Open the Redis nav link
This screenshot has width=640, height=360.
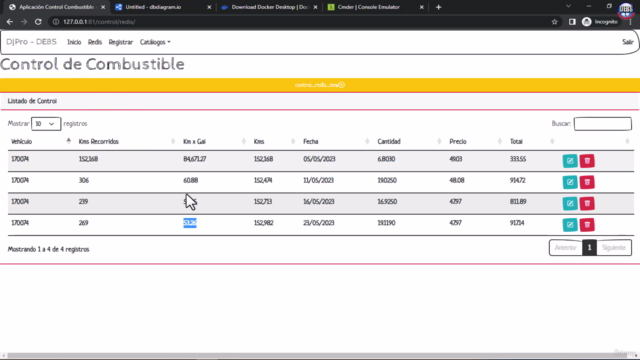click(x=95, y=42)
